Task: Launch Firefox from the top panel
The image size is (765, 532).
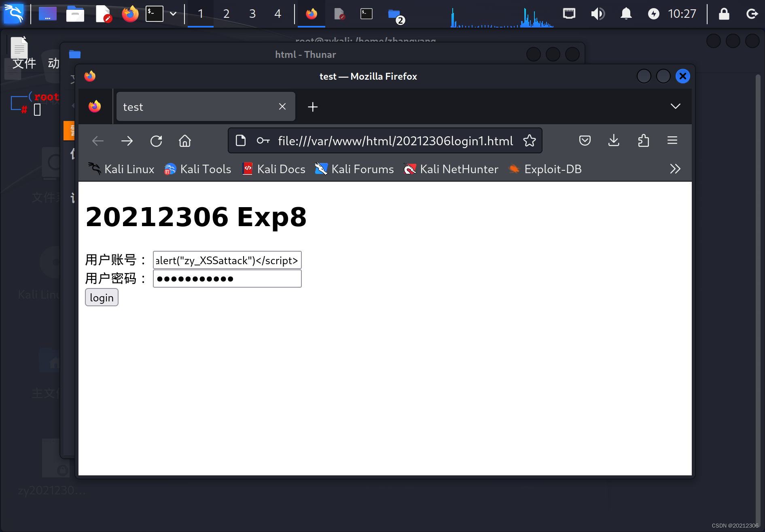Action: tap(130, 14)
